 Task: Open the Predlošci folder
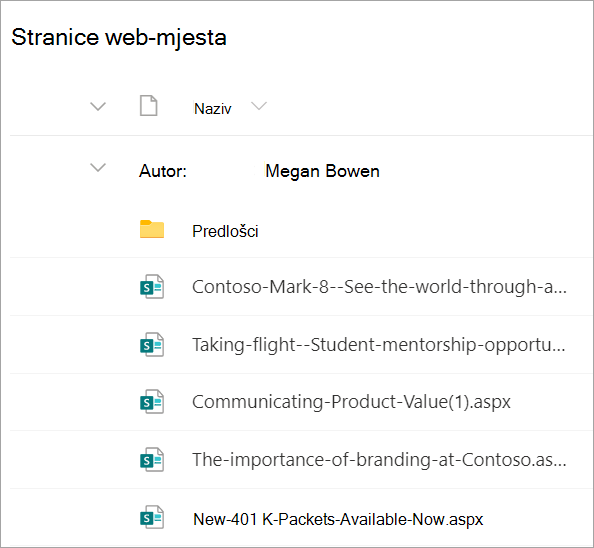tap(225, 231)
